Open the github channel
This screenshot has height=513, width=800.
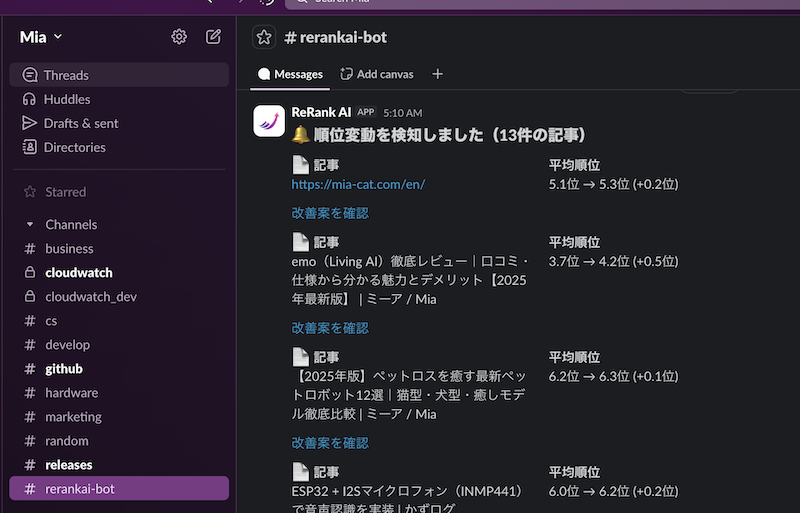coord(119,369)
